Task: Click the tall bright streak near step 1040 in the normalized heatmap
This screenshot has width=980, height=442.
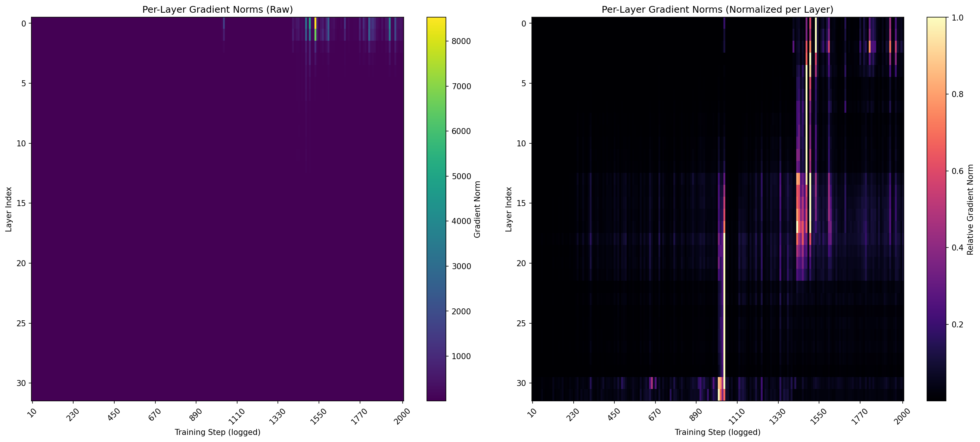Action: [724, 311]
